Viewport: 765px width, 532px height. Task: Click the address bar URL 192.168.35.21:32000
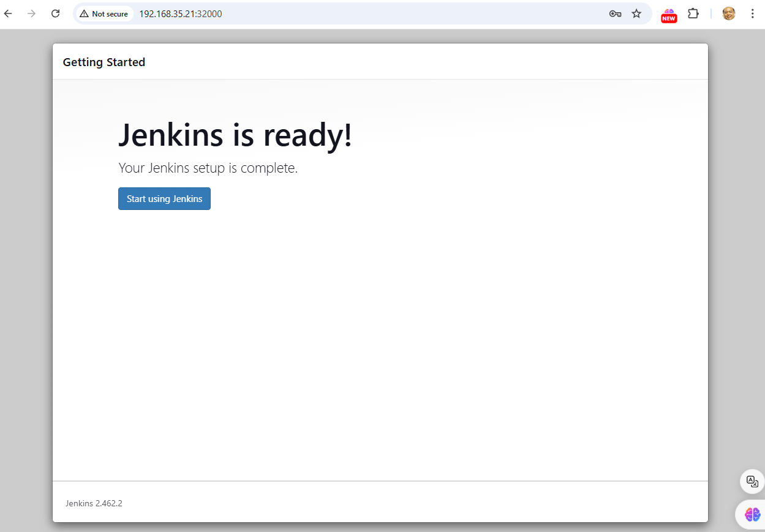[180, 13]
